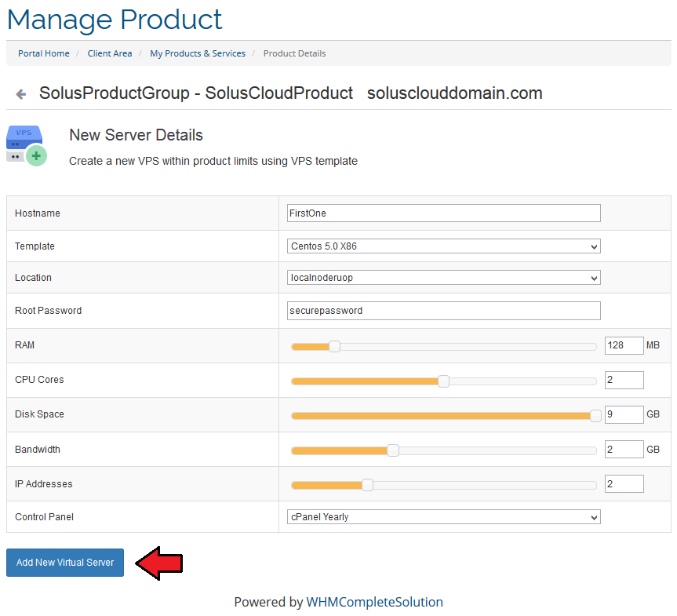Click the IP Addresses value box
This screenshot has width=677, height=616.
624,484
